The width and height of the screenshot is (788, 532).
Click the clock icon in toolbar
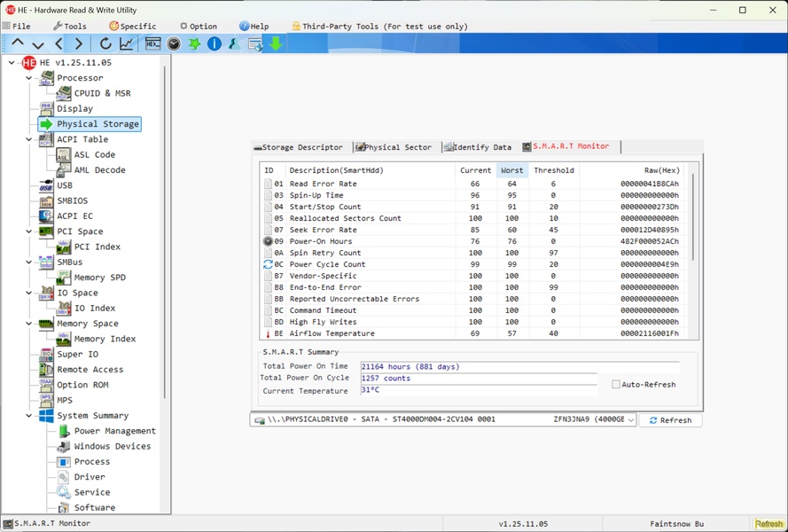coord(174,43)
